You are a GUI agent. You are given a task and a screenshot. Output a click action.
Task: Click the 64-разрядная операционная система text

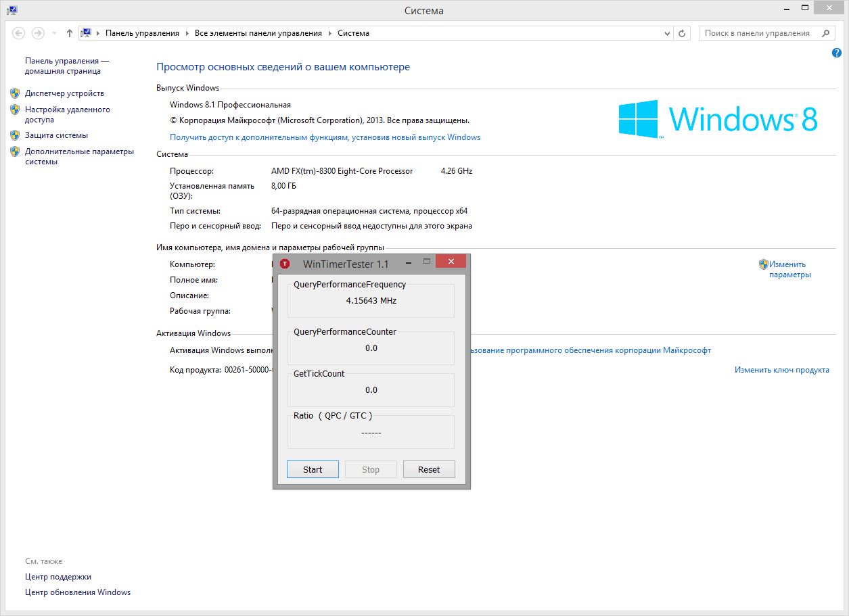(x=369, y=211)
